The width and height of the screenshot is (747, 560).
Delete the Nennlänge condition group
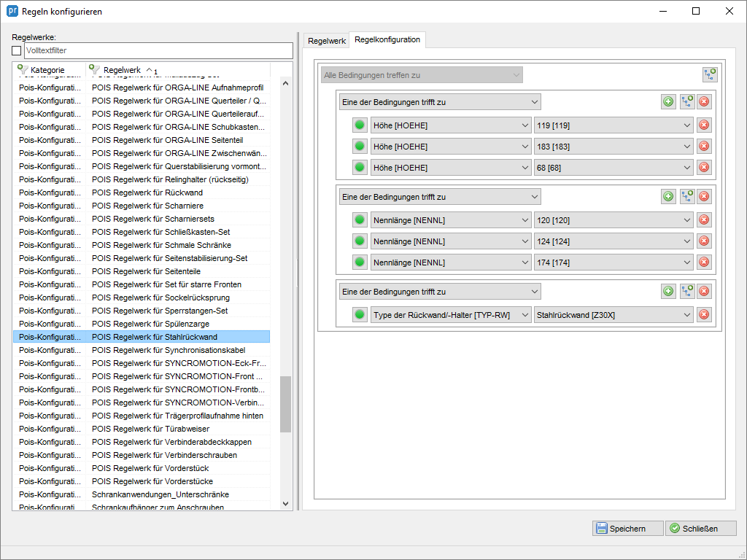click(x=704, y=196)
